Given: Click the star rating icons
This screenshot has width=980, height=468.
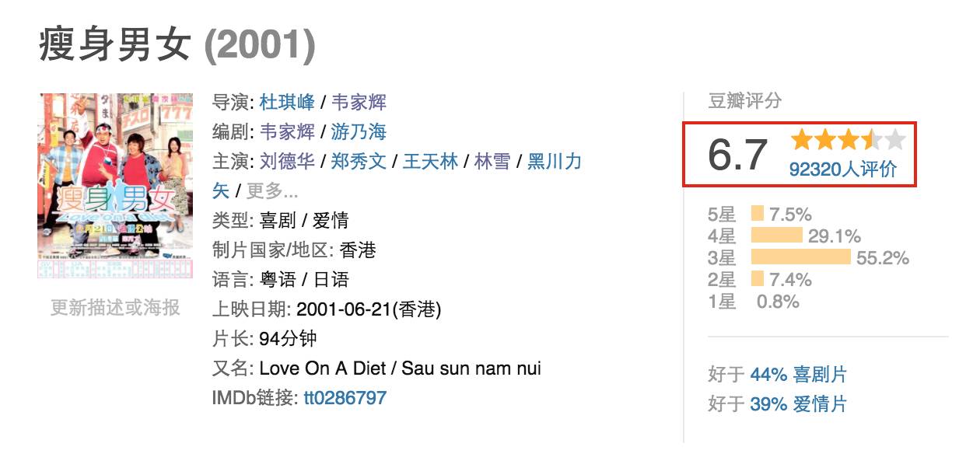Looking at the screenshot, I should (x=849, y=140).
